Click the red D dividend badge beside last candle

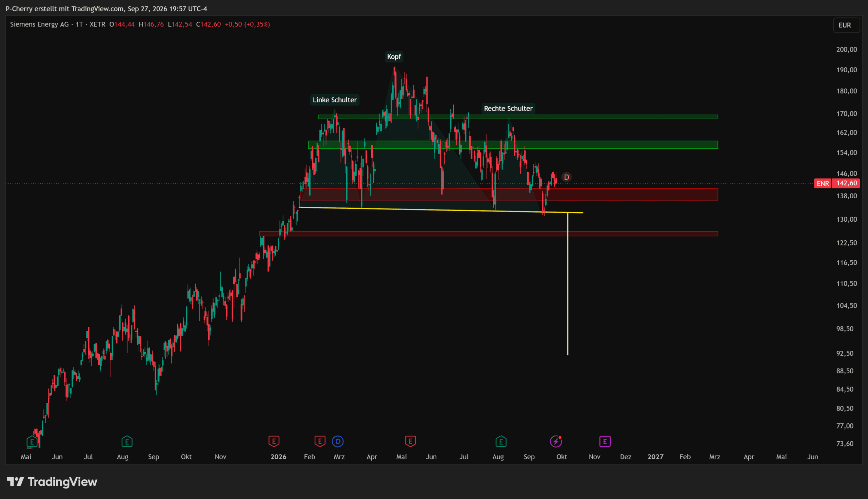[x=567, y=177]
